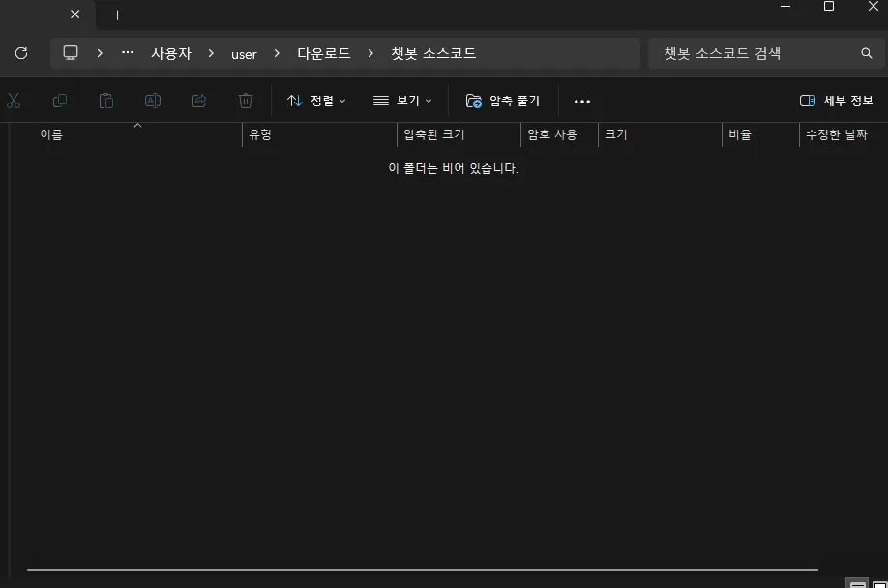Click the search magnifier icon
This screenshot has height=588, width=888.
tap(866, 53)
